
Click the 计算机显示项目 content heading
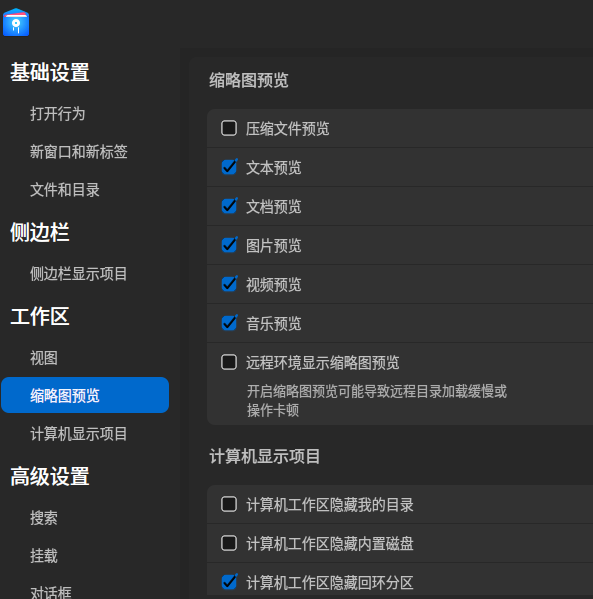pyautogui.click(x=265, y=457)
